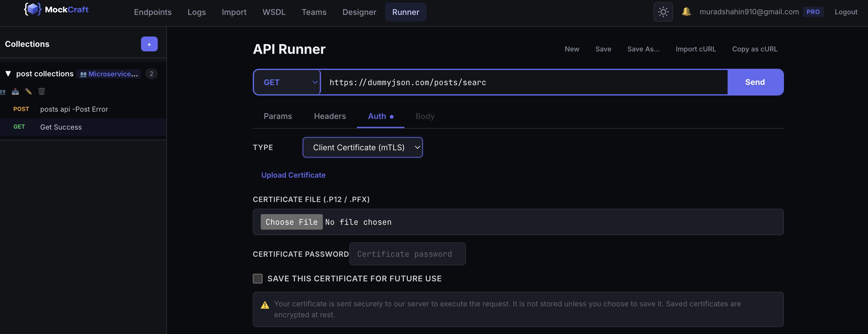Collapse the post collections tree
The image size is (868, 334).
(8, 74)
